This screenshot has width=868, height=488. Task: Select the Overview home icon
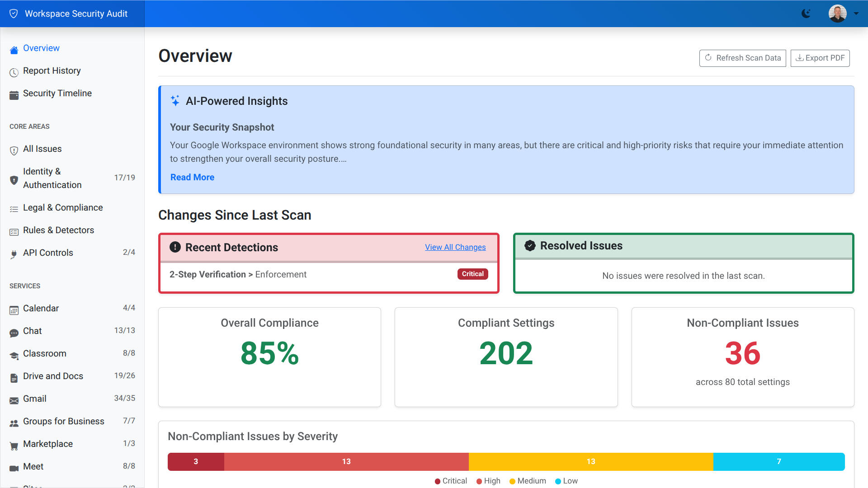pyautogui.click(x=13, y=48)
